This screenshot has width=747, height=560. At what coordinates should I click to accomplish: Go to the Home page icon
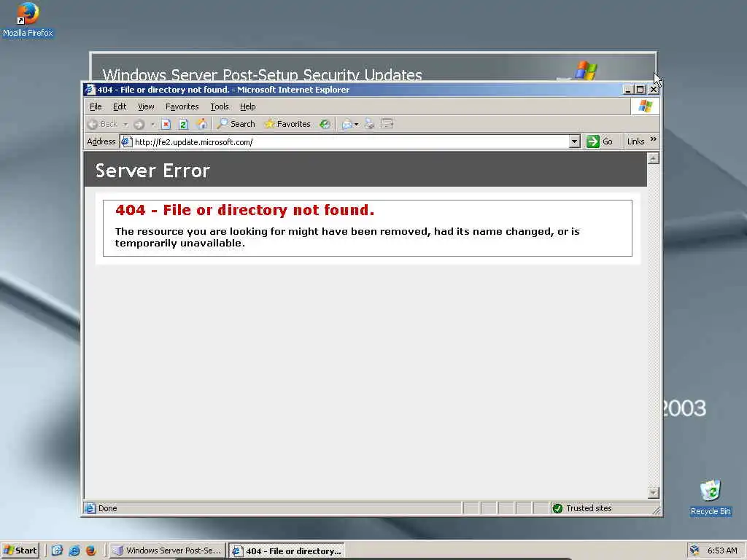[x=202, y=124]
